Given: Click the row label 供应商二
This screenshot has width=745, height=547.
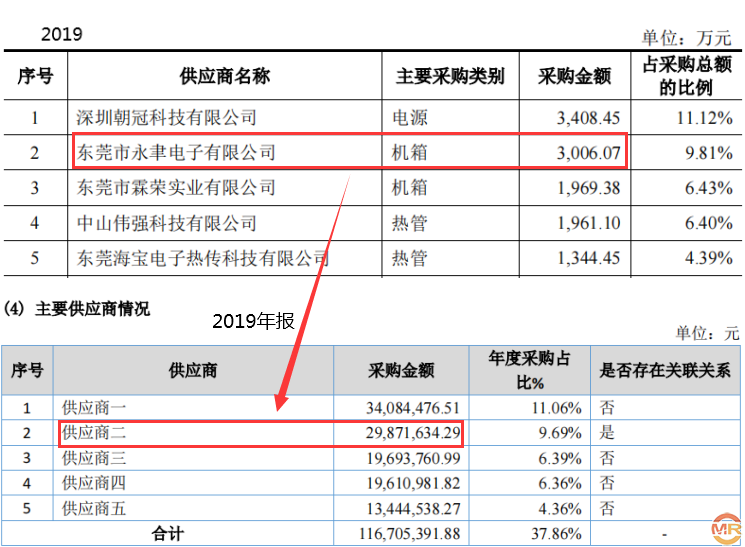Looking at the screenshot, I should pyautogui.click(x=94, y=432).
